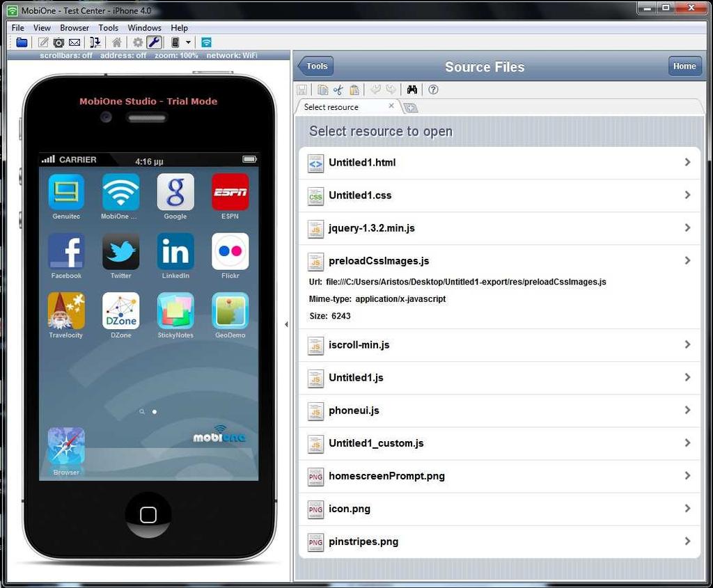Open phoneui.js resource
This screenshot has height=588, width=713.
point(499,411)
